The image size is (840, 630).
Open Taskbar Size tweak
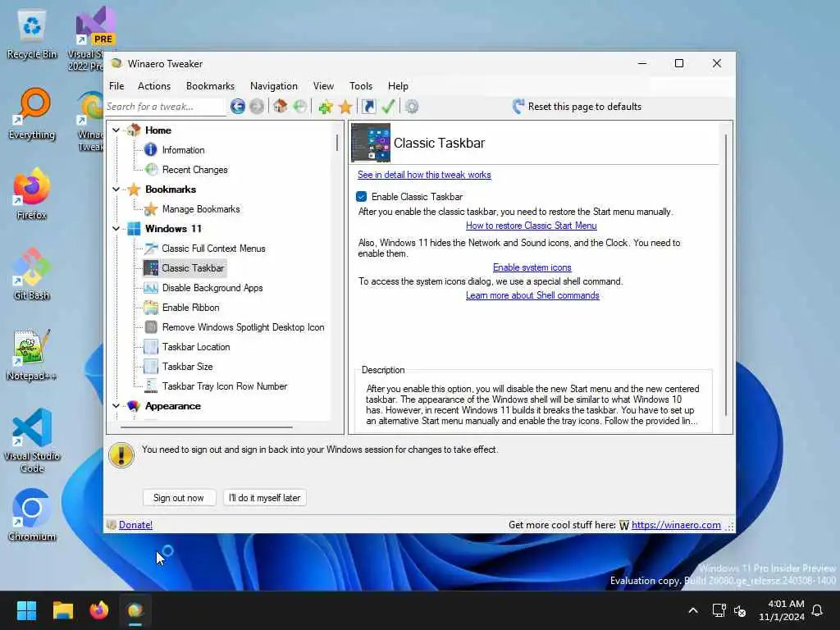point(188,367)
